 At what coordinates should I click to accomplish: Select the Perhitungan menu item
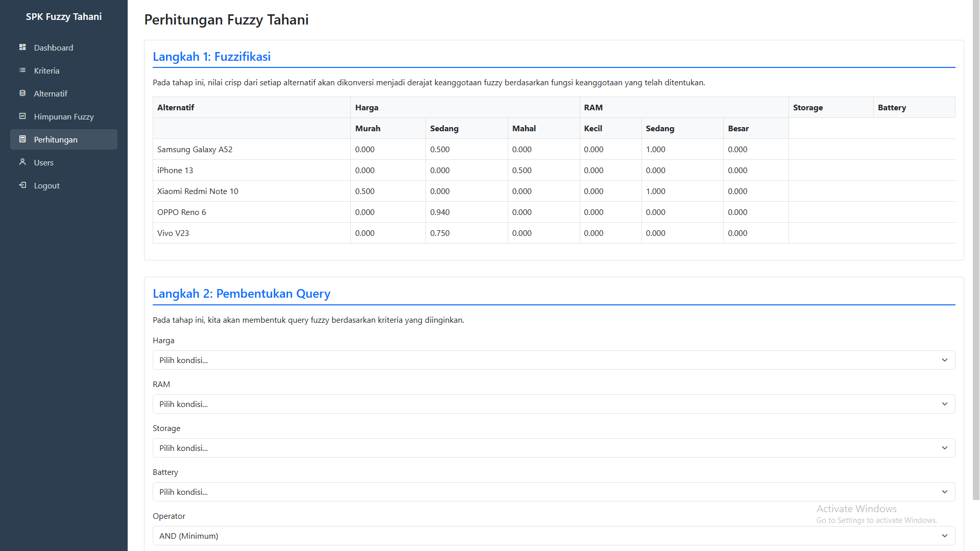click(64, 139)
